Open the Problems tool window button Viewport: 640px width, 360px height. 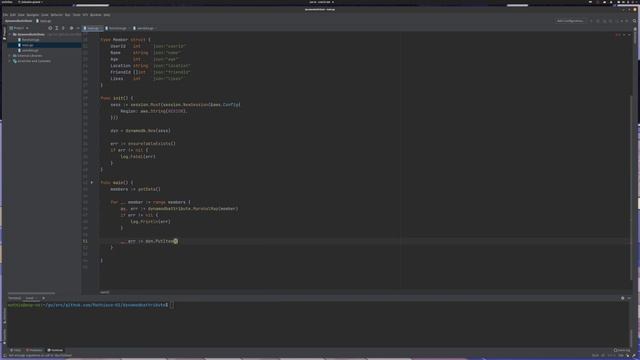34,350
